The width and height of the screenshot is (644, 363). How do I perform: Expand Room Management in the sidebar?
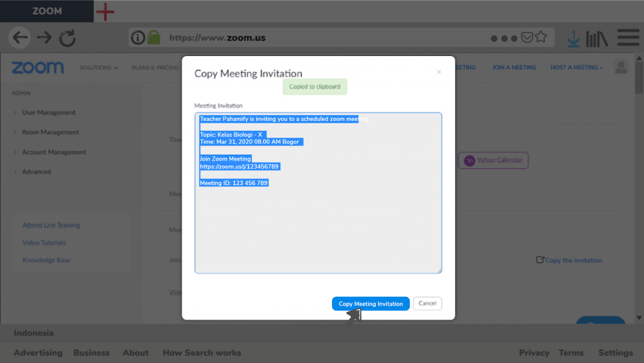click(x=50, y=132)
